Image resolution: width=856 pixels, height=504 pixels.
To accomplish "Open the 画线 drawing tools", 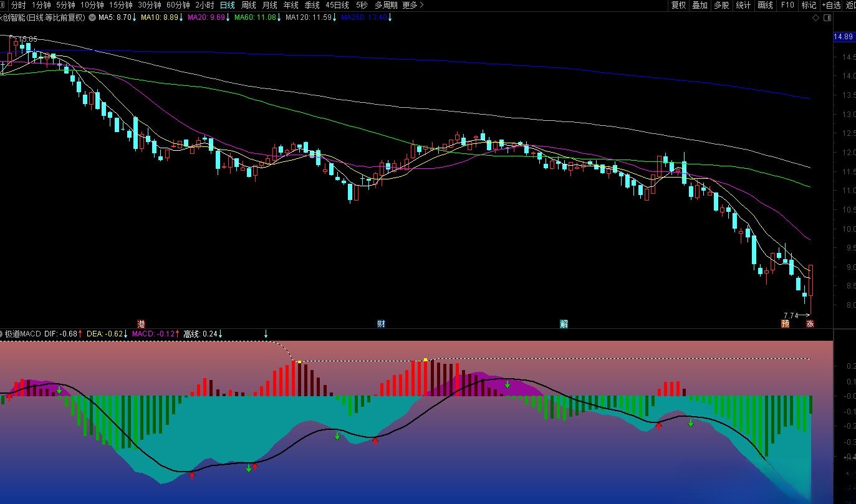I will [765, 5].
